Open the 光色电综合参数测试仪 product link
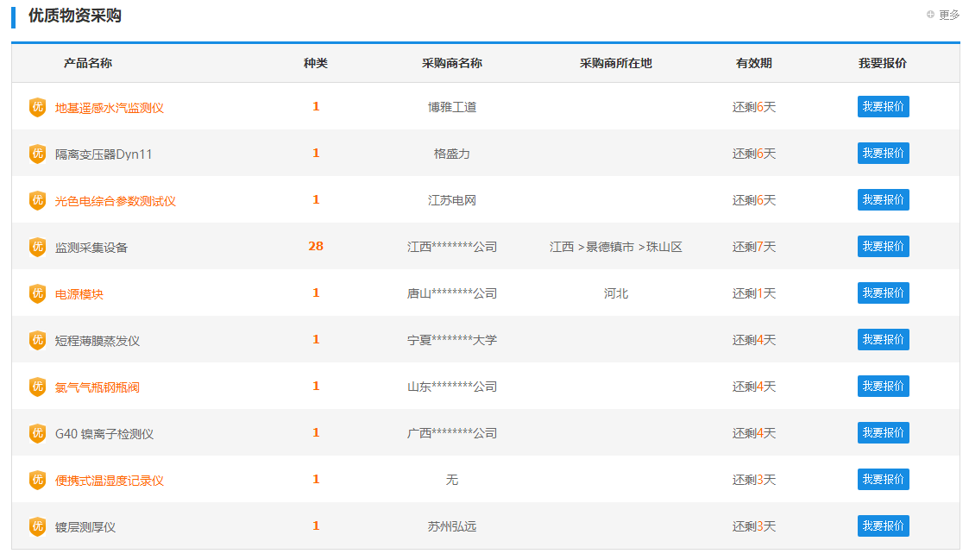The image size is (969, 560). 116,201
